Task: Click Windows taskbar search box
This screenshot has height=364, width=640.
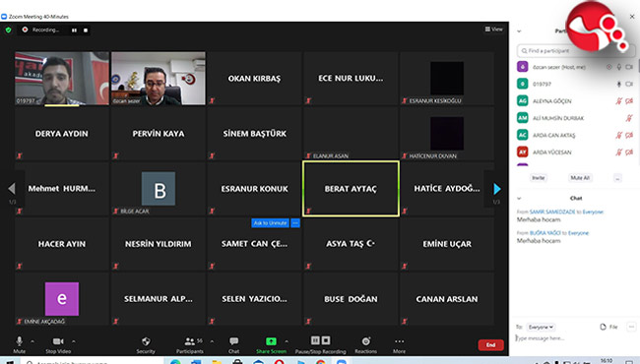Action: 92,362
